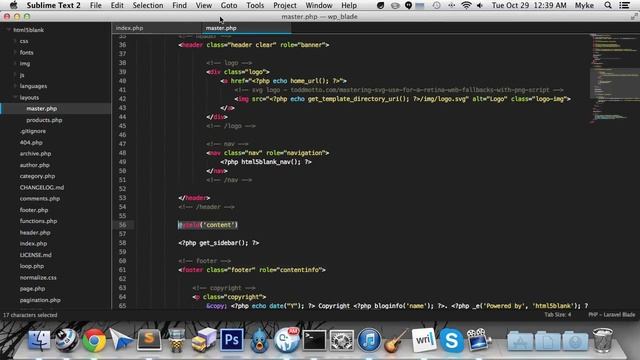640x360 pixels.
Task: Open the movie camera app in dock
Action: point(479,340)
